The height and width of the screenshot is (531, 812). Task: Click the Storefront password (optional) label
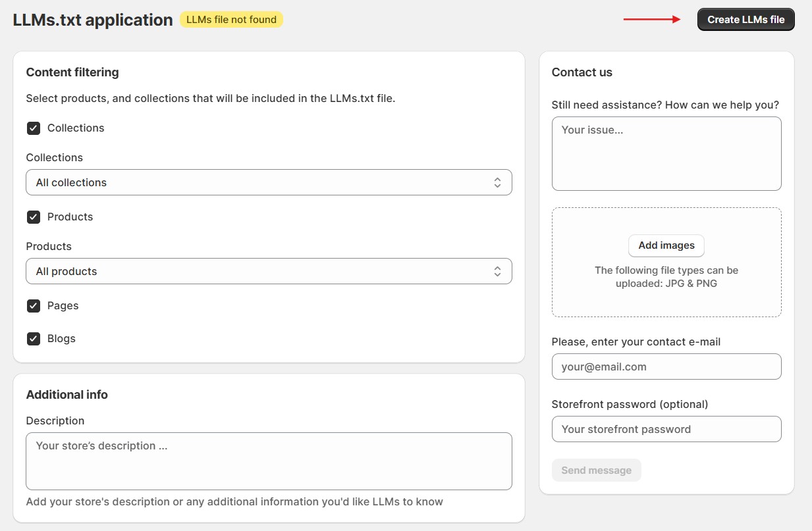[630, 404]
